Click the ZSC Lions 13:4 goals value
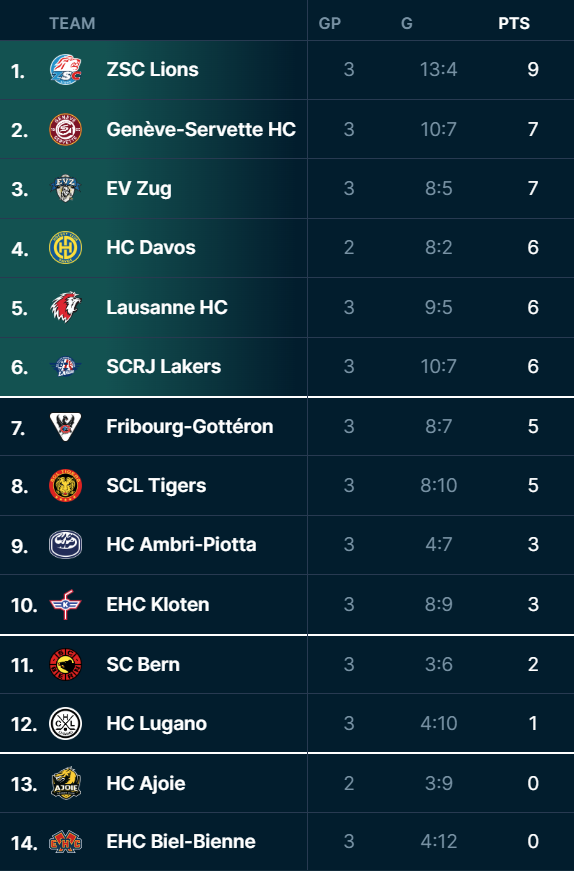This screenshot has width=574, height=871. tap(438, 69)
